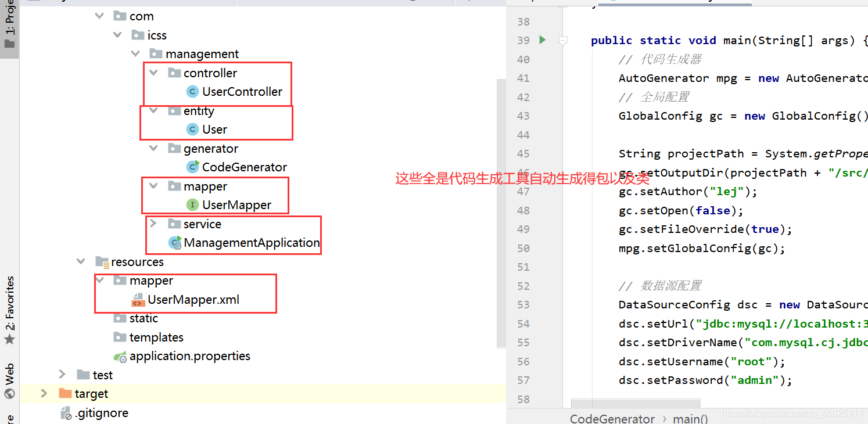
Task: Collapse the management package node
Action: (x=135, y=53)
